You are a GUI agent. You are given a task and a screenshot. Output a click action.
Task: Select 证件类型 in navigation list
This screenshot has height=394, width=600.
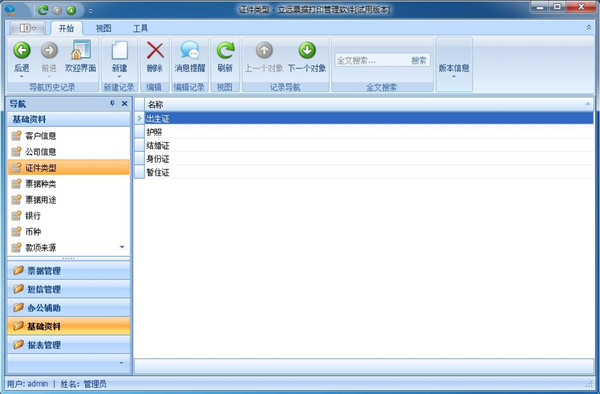coord(68,168)
